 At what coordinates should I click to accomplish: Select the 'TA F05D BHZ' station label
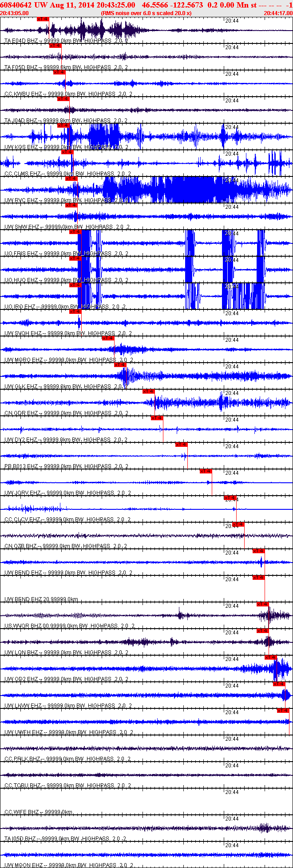pos(21,67)
